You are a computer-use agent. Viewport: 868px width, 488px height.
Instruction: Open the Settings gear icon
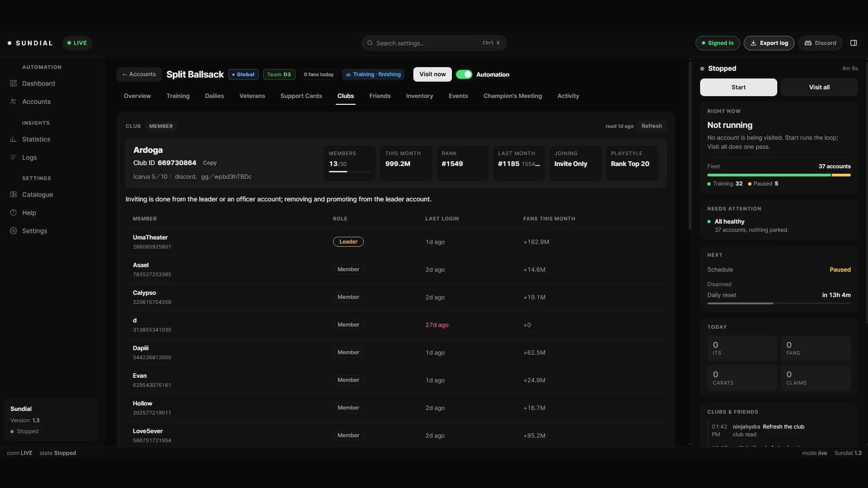pos(13,231)
